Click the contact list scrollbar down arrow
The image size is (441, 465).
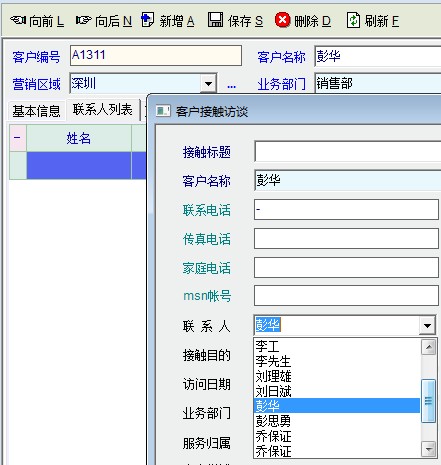tap(429, 449)
